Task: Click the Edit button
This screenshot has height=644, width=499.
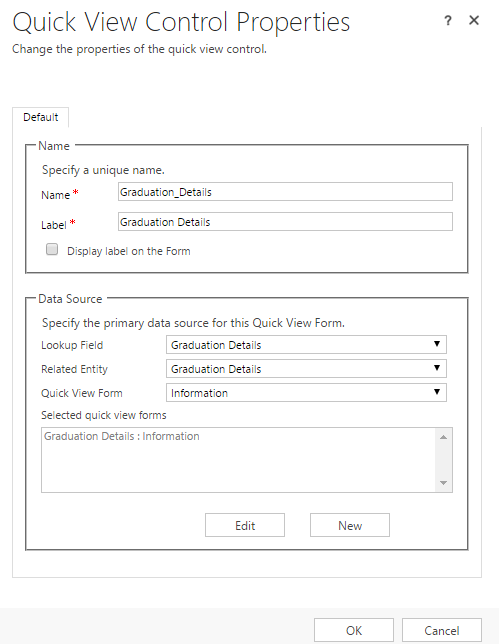Action: point(245,525)
